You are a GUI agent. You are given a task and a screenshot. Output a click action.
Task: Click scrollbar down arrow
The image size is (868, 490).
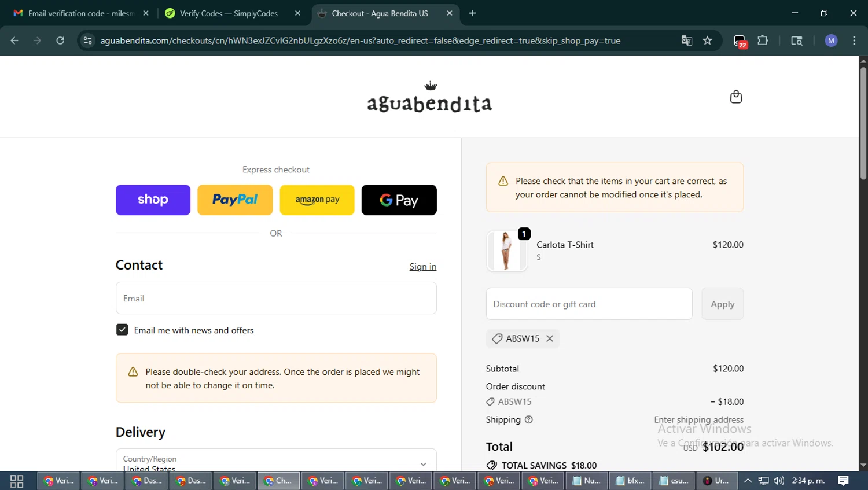863,465
